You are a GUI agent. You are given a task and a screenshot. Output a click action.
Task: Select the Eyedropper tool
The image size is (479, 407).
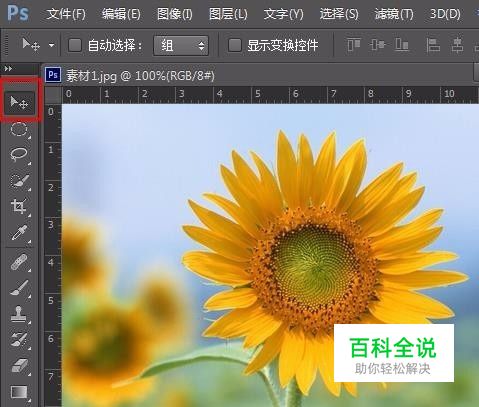pos(19,233)
